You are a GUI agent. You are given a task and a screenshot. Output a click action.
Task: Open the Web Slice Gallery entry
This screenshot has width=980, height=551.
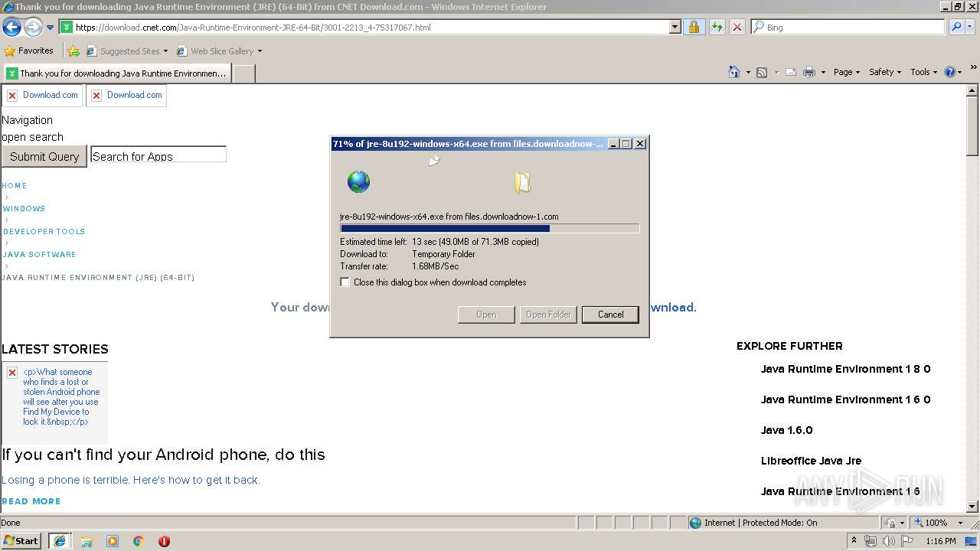[x=219, y=51]
